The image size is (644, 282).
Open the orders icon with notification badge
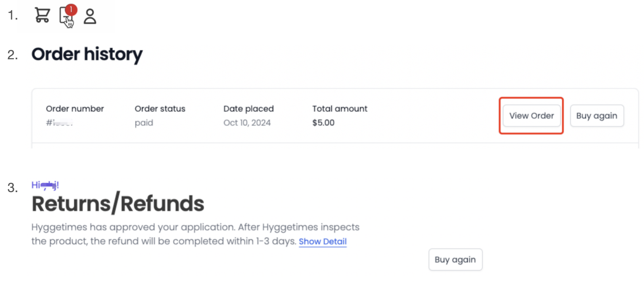(66, 16)
